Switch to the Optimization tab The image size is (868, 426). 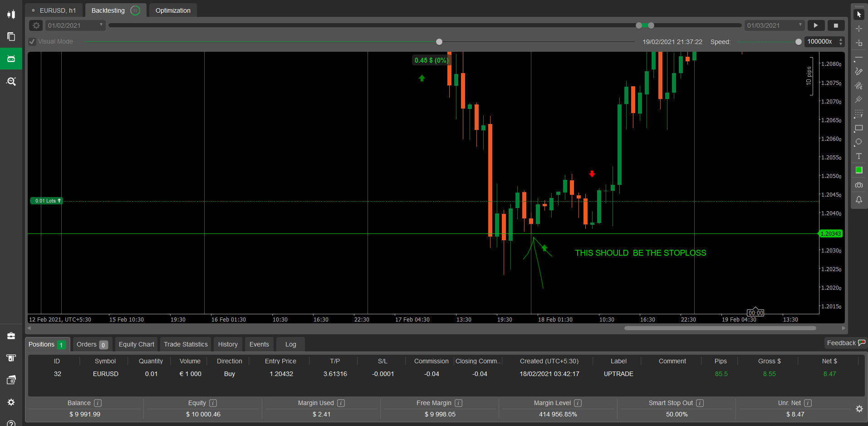pos(173,10)
